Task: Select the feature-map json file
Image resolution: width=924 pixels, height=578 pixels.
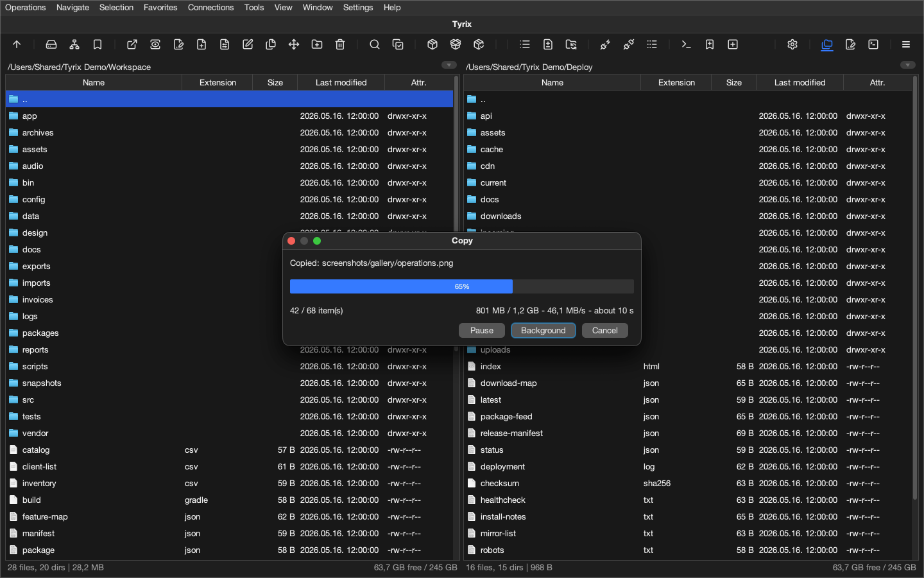Action: (230, 517)
